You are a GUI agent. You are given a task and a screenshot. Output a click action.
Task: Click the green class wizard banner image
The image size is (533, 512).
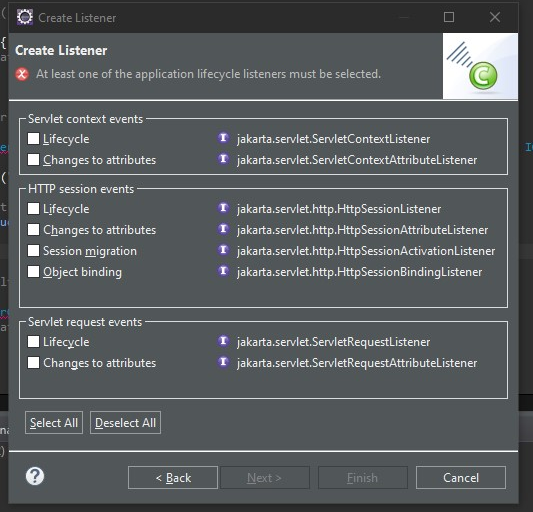pyautogui.click(x=480, y=66)
